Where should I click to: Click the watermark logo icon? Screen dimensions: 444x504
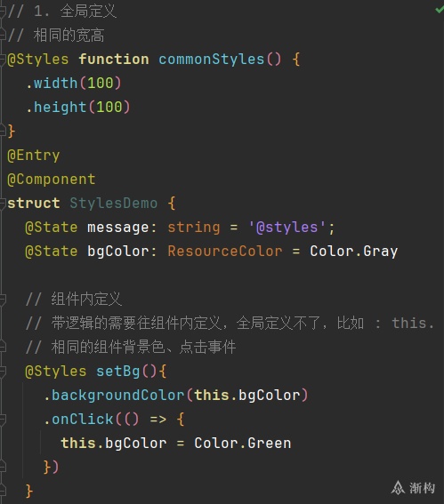point(398,488)
